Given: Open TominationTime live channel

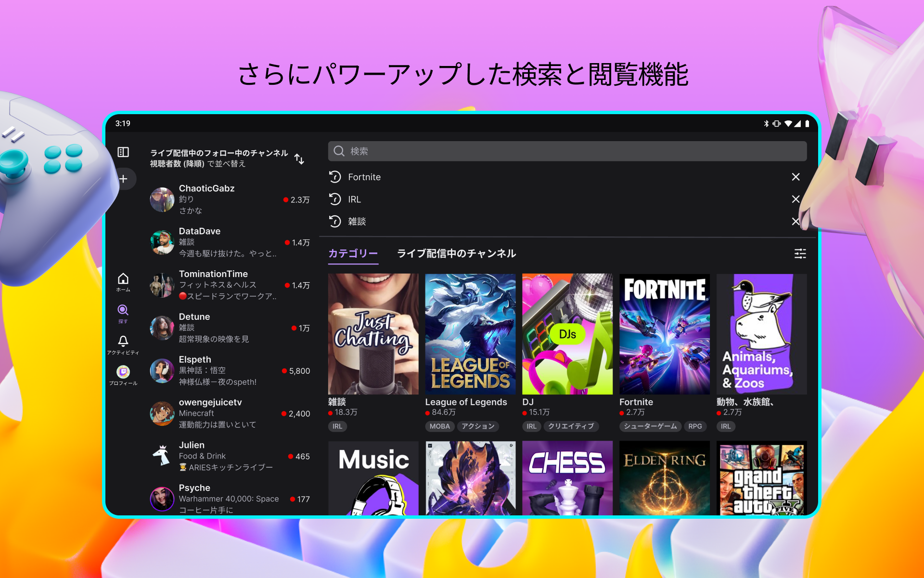Looking at the screenshot, I should (x=230, y=285).
